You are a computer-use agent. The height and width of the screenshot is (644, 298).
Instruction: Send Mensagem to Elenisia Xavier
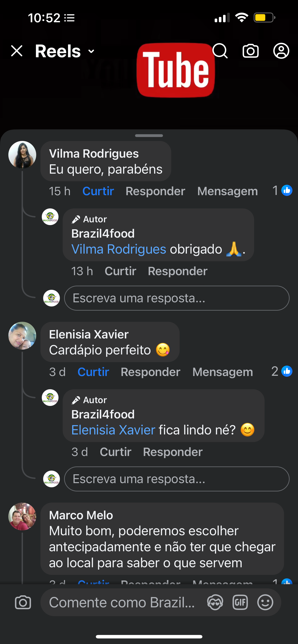[x=222, y=372]
